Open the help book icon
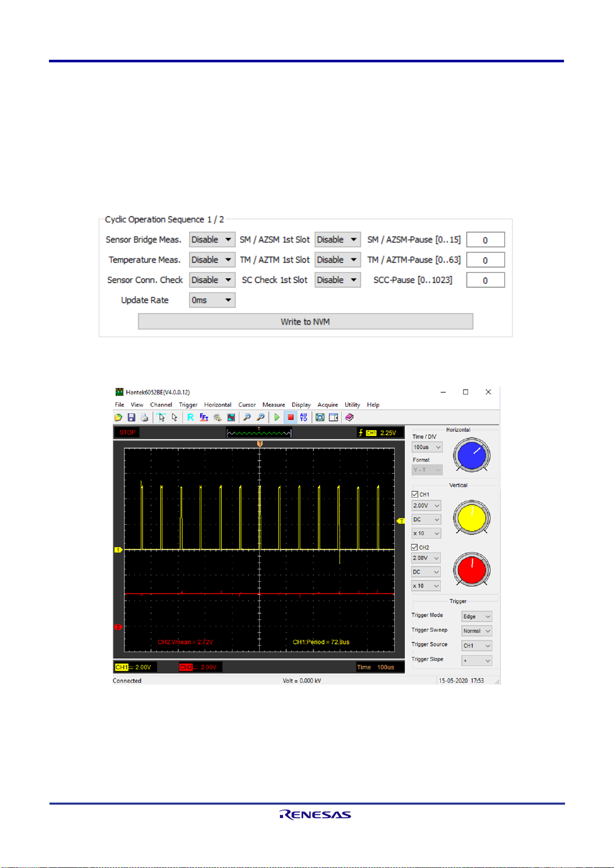Viewport: 614px width, 868px height. tap(350, 417)
